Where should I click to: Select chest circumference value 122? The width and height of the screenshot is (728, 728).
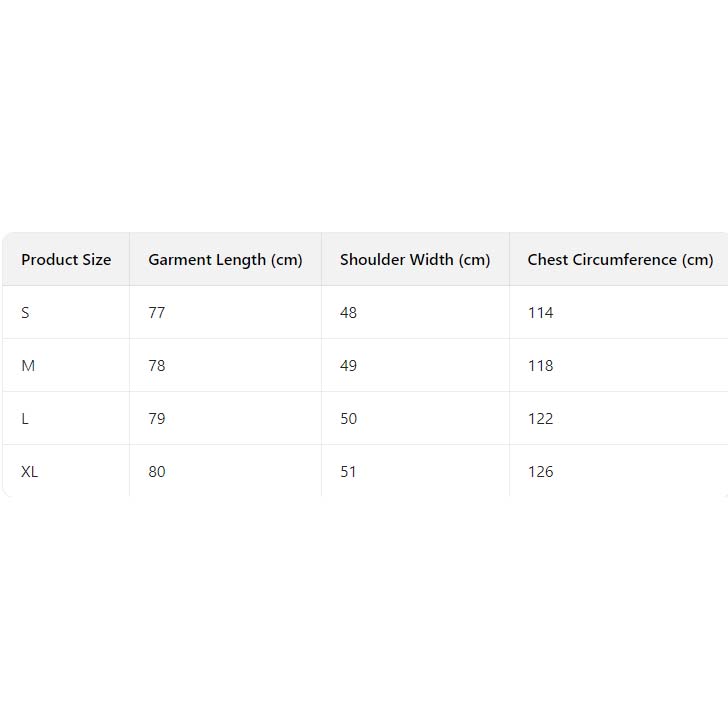point(540,419)
